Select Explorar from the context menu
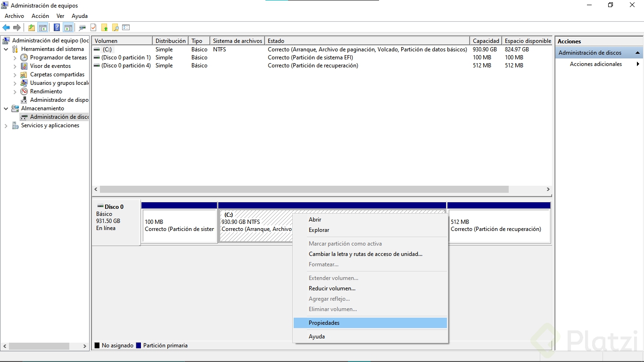Viewport: 644px width, 362px height. (x=370, y=230)
